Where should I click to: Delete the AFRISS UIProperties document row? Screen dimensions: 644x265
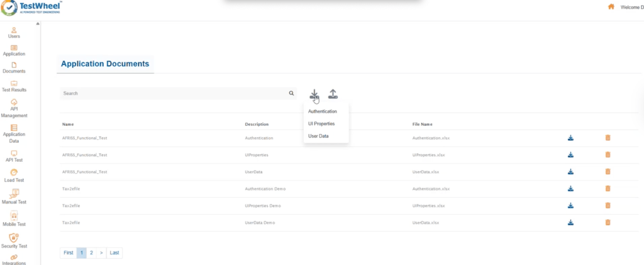608,155
